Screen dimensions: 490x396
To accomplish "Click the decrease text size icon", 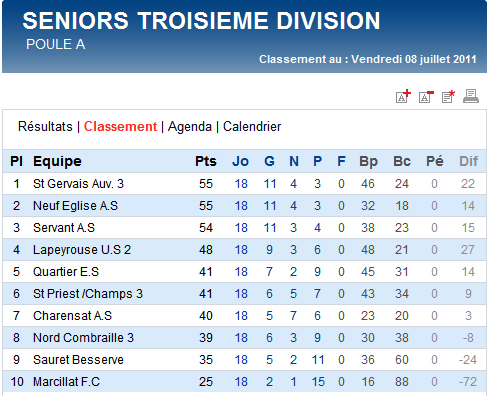I will point(426,96).
